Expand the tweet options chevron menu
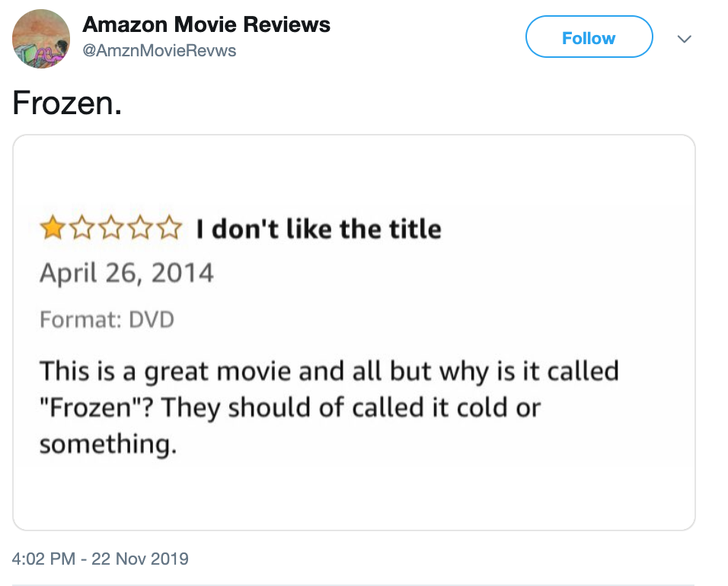 tap(685, 39)
